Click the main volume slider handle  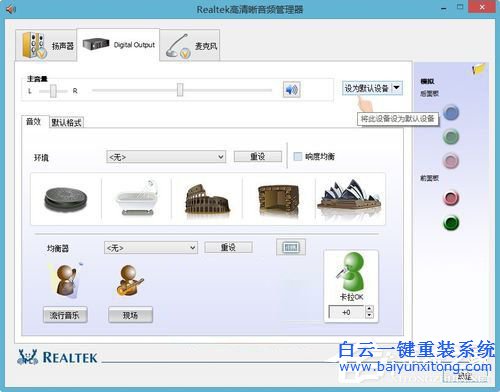(x=180, y=90)
